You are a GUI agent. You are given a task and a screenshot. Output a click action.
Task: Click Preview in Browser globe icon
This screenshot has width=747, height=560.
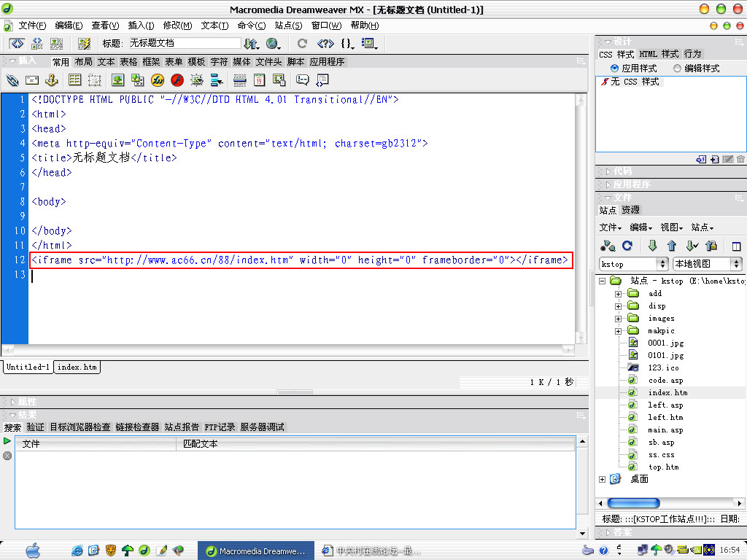[x=273, y=44]
